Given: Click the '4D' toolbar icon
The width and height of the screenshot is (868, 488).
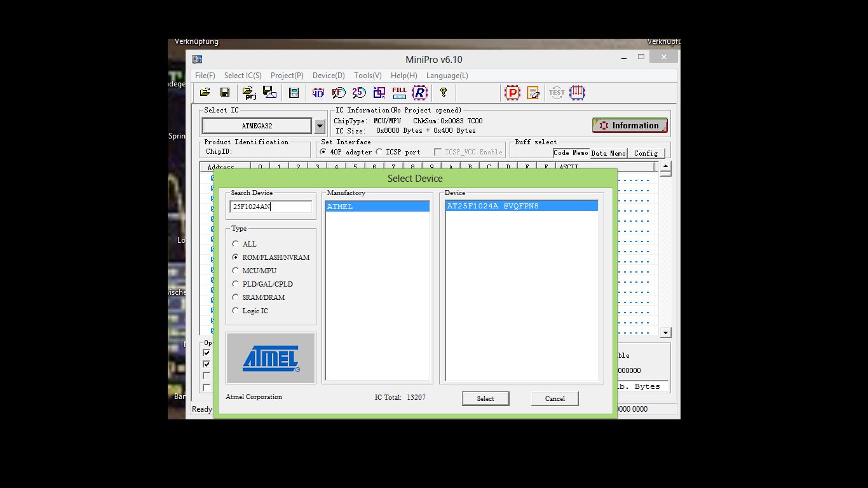Looking at the screenshot, I should click(318, 93).
